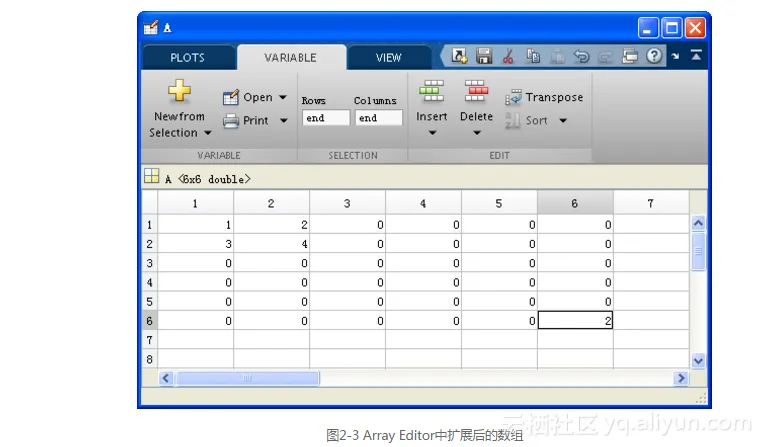Click the Redo arrow icon
The height and width of the screenshot is (447, 763).
[x=605, y=57]
